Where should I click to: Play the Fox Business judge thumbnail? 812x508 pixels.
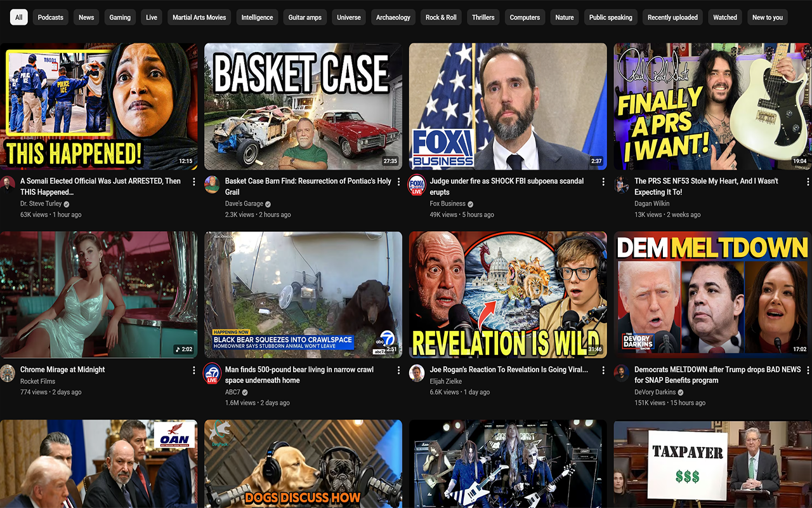508,106
